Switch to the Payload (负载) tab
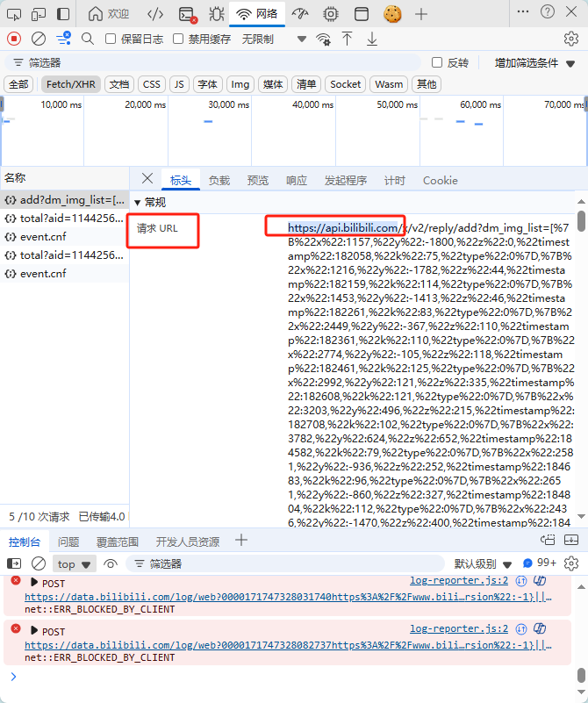This screenshot has width=588, height=703. (219, 180)
